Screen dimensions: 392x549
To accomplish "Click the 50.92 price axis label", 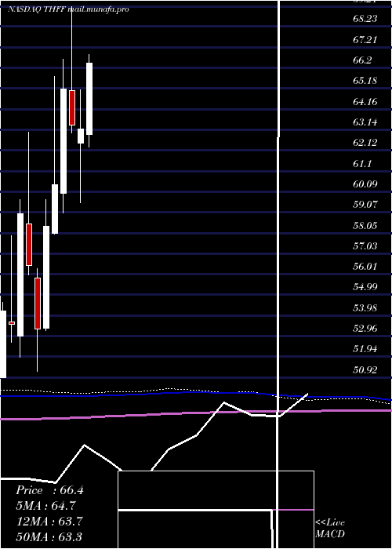I will tap(365, 369).
